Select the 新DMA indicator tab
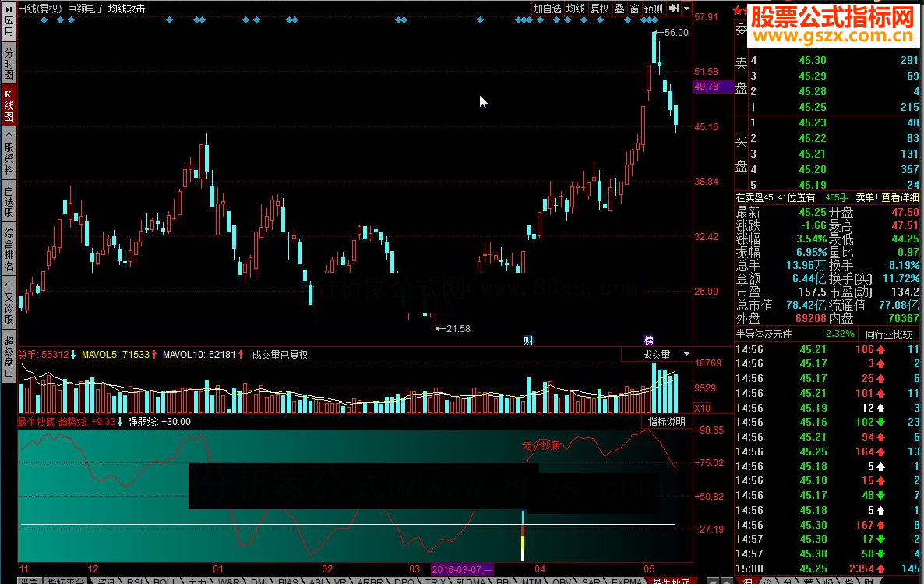 pyautogui.click(x=471, y=580)
